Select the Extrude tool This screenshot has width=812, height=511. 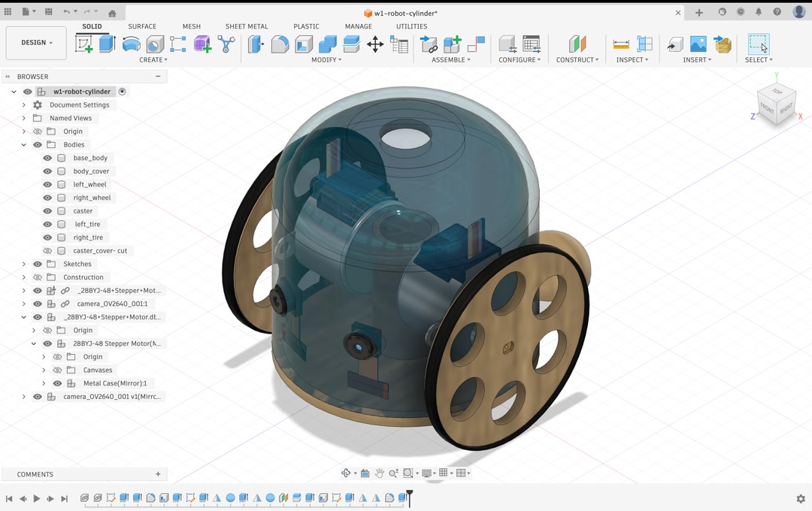click(x=108, y=44)
